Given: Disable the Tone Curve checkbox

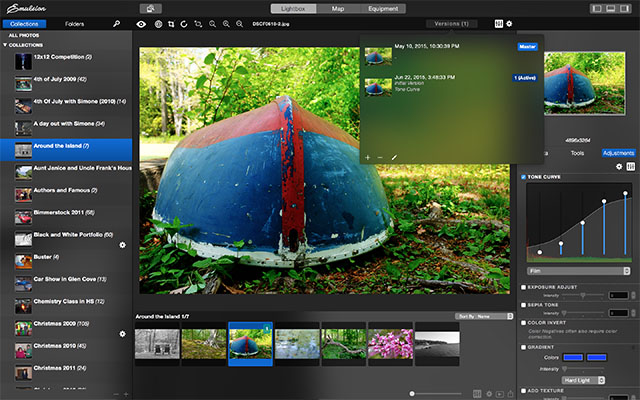Looking at the screenshot, I should [x=523, y=177].
